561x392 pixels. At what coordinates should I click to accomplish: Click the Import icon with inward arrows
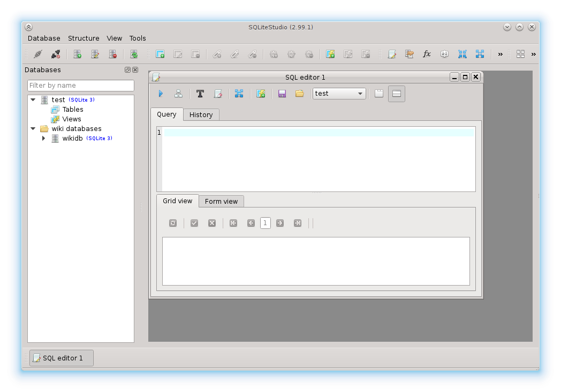click(x=463, y=55)
